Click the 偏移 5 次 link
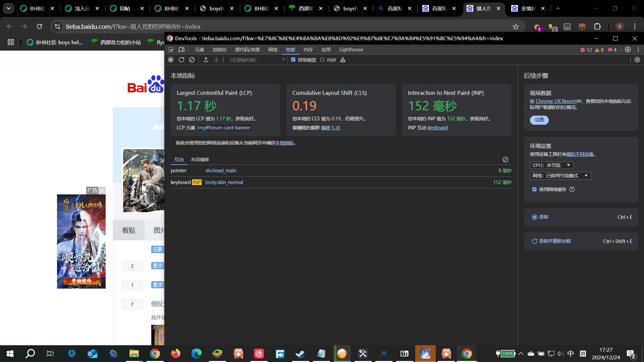644x362 pixels. point(330,128)
